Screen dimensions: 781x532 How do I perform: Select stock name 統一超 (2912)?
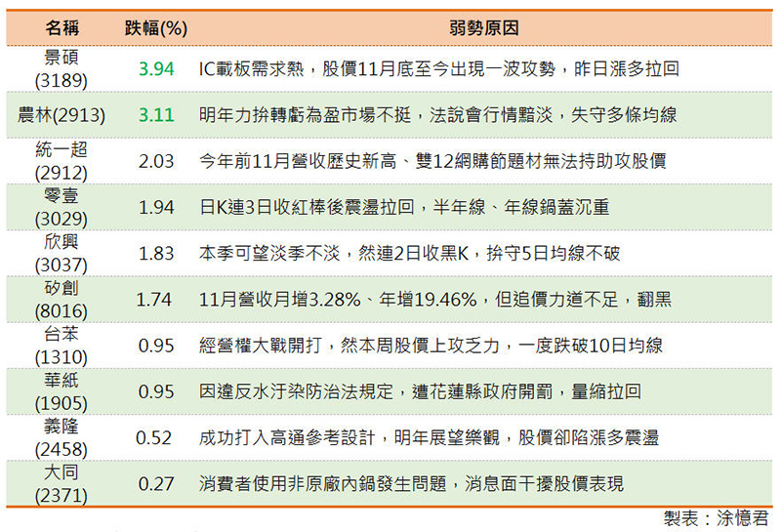[x=62, y=161]
